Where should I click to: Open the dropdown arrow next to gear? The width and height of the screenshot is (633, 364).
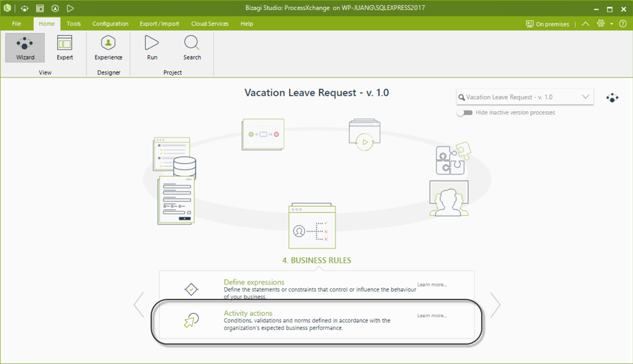pos(611,24)
